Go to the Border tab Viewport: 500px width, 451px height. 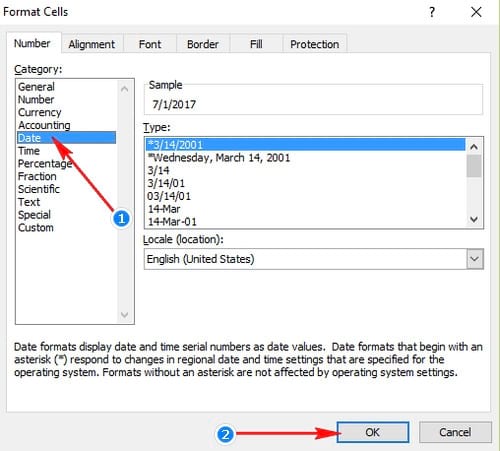pos(203,44)
